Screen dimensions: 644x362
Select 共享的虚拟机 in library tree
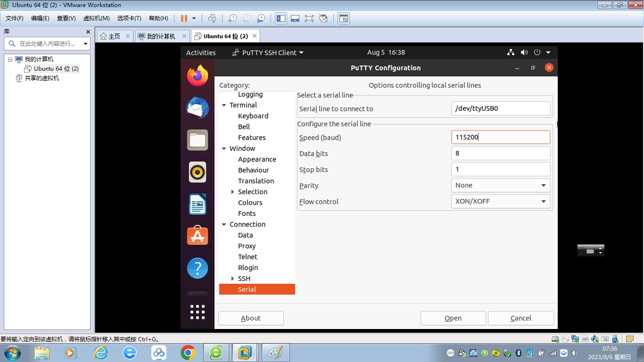coord(42,78)
